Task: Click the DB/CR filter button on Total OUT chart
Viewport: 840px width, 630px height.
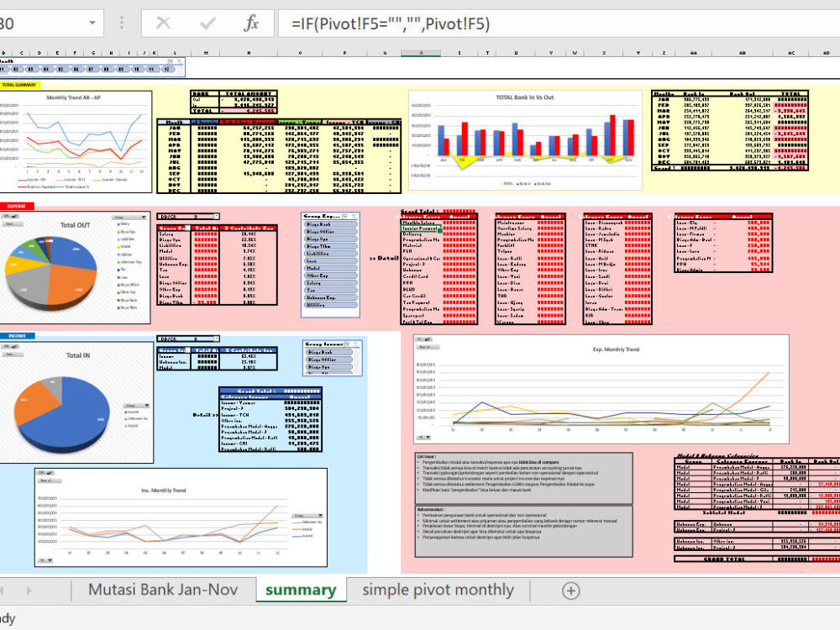Action: coord(10,216)
